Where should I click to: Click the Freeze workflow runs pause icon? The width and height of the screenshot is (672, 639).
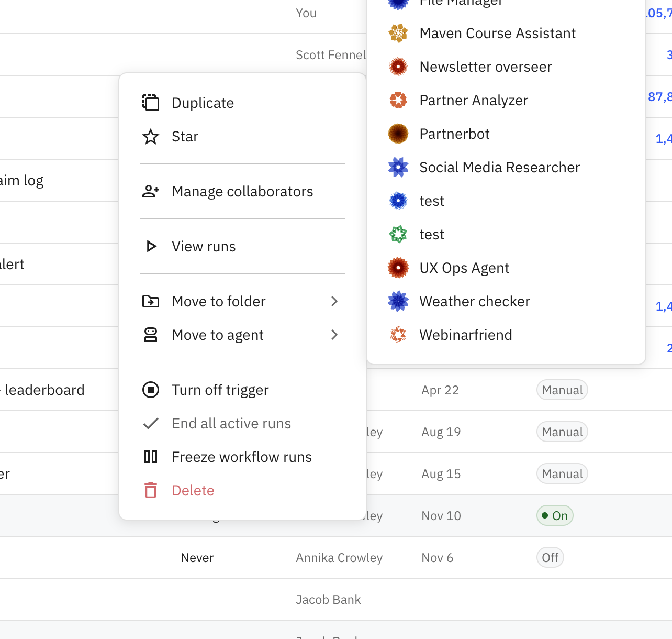[151, 457]
